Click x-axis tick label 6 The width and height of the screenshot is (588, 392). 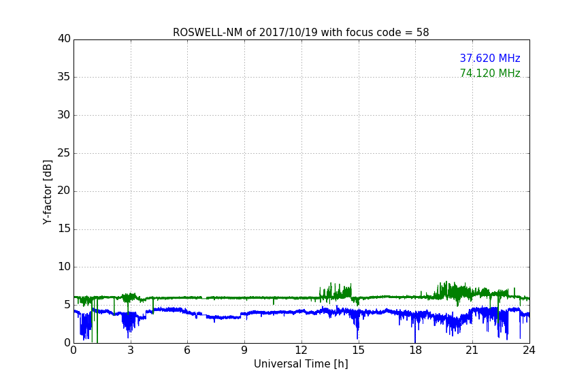tap(187, 350)
